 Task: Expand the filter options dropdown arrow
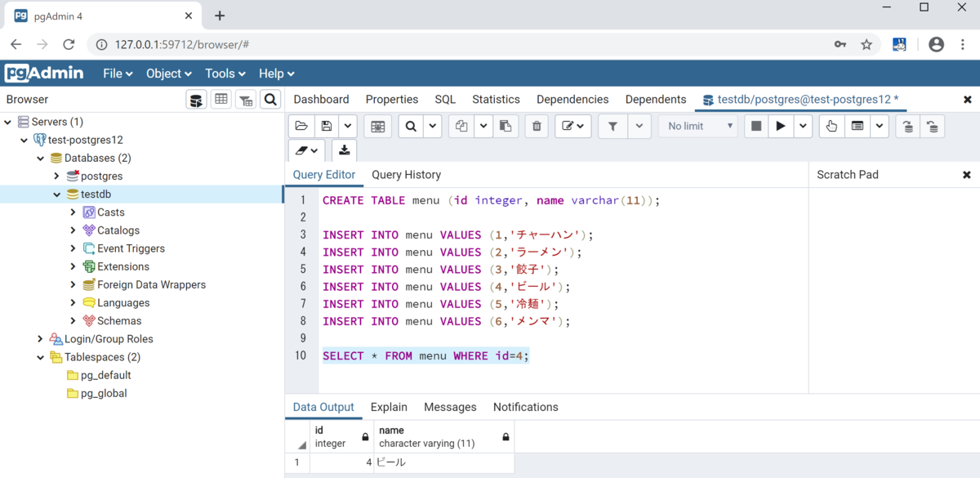[639, 126]
